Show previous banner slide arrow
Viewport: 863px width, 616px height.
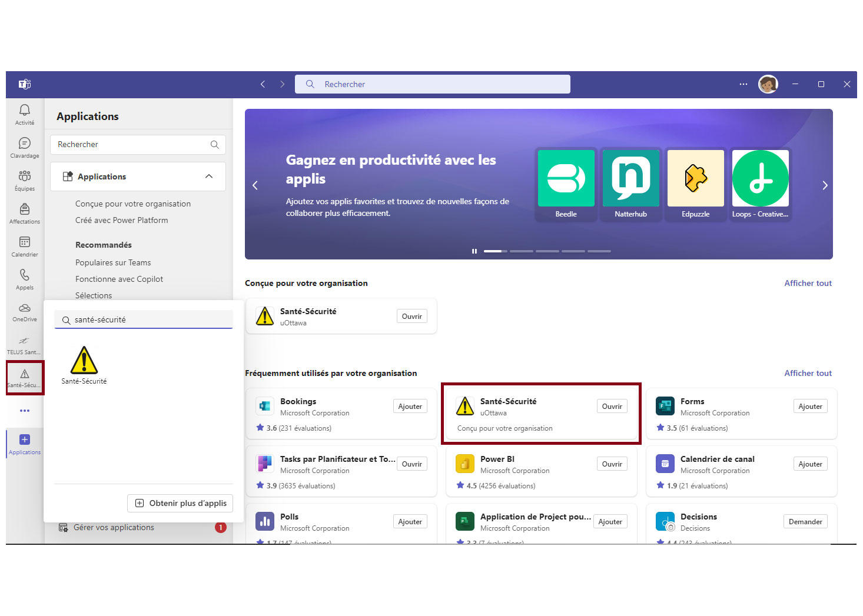[255, 185]
